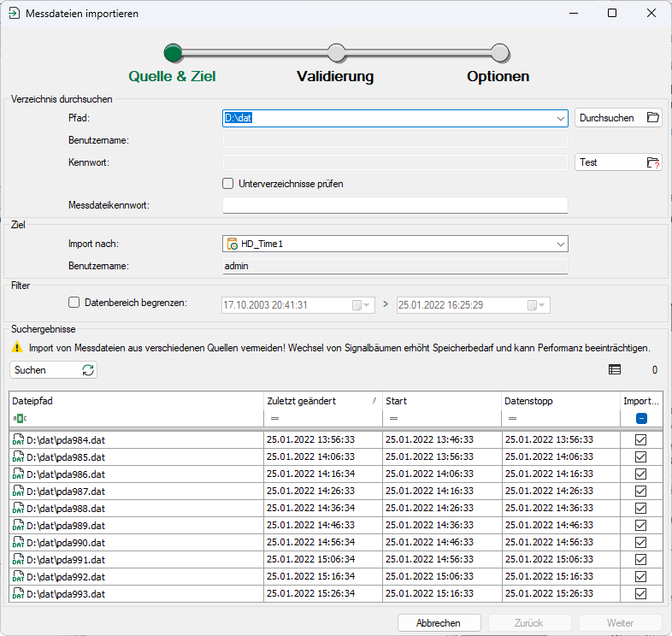This screenshot has height=636, width=672.
Task: Uncheck import checkbox for pda987.dat
Action: [x=640, y=491]
